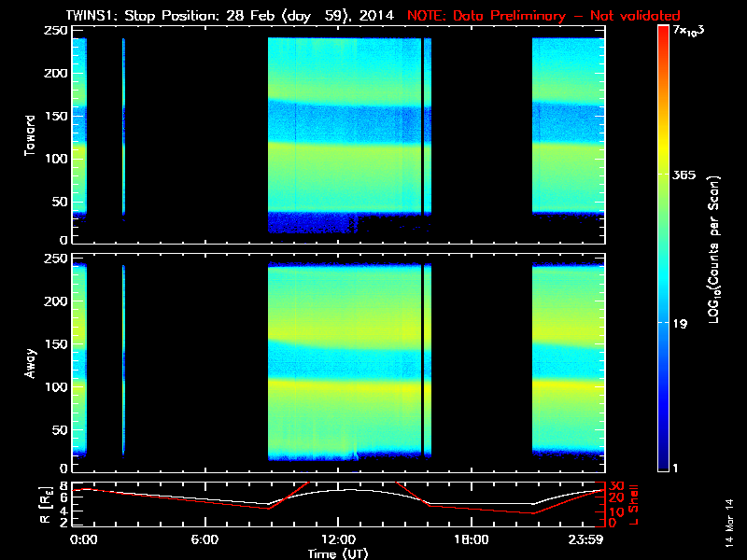This screenshot has height=560, width=747.
Task: Click the red 'Data Preliminary – Not validated' note
Action: [543, 16]
